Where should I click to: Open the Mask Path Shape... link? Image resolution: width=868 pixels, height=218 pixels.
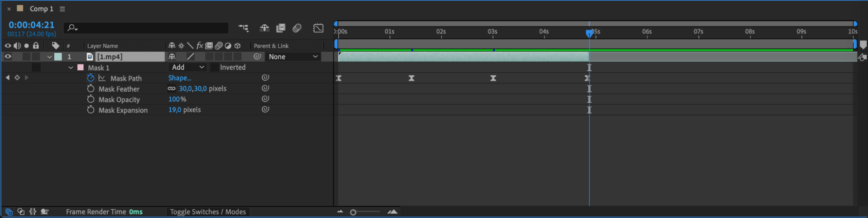179,78
